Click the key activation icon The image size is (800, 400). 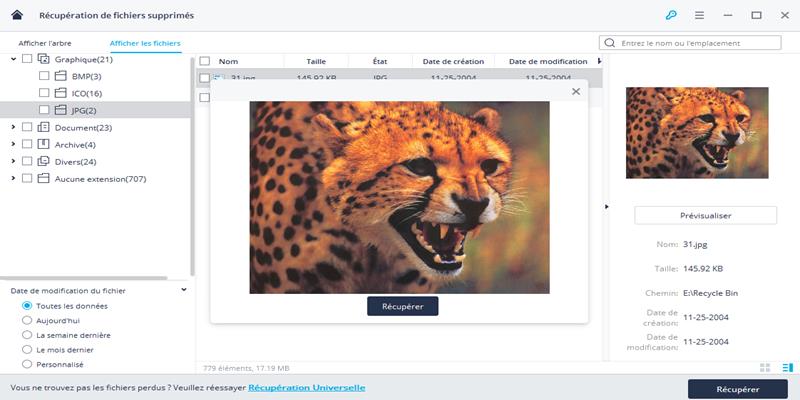point(671,16)
